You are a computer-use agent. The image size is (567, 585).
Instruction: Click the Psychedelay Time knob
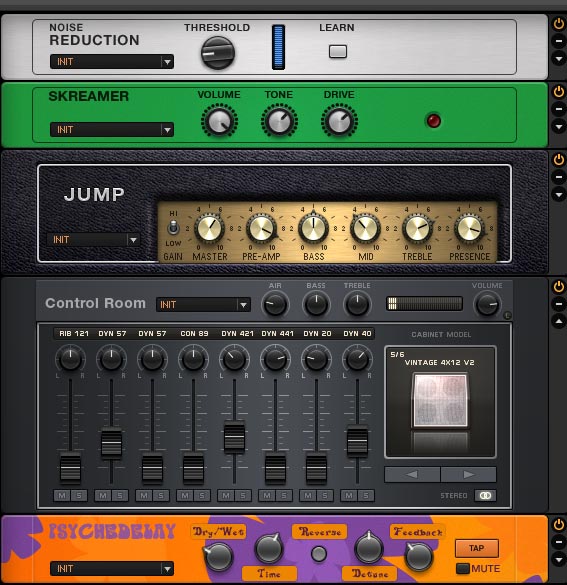(x=269, y=548)
